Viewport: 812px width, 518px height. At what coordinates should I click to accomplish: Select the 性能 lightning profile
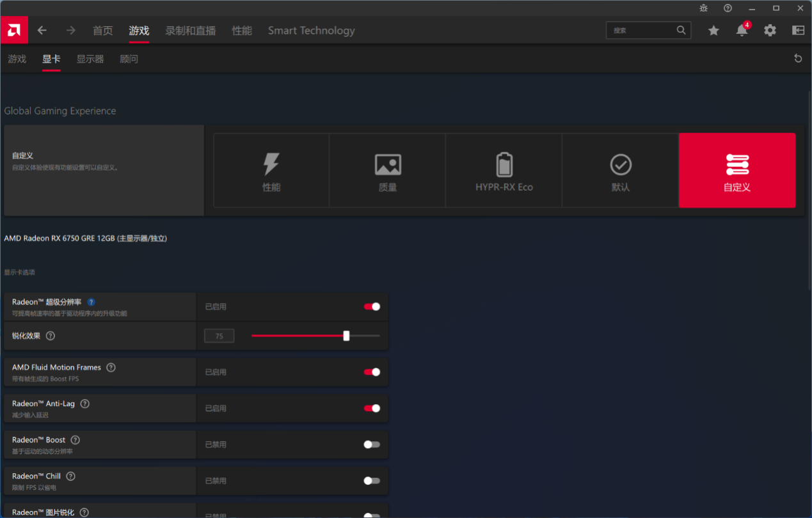tap(271, 171)
